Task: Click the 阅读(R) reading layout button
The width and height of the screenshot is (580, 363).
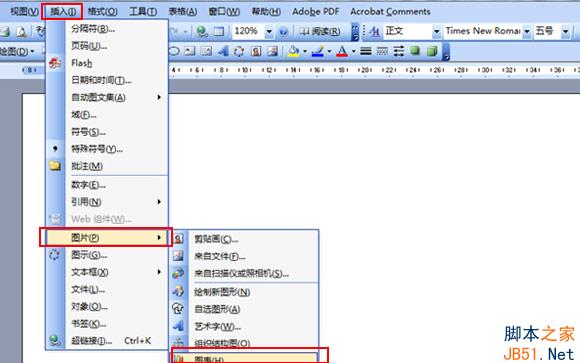Action: click(320, 32)
